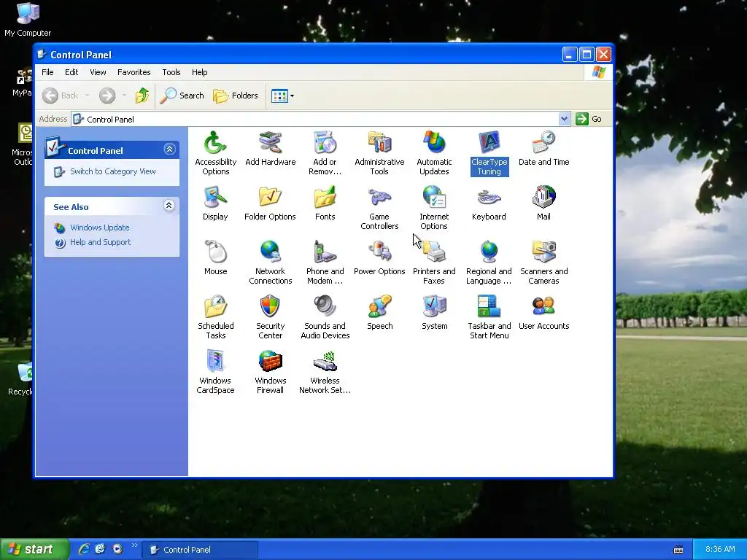Select Taskbar and Start Menu
This screenshot has height=560, width=747.
(x=489, y=316)
